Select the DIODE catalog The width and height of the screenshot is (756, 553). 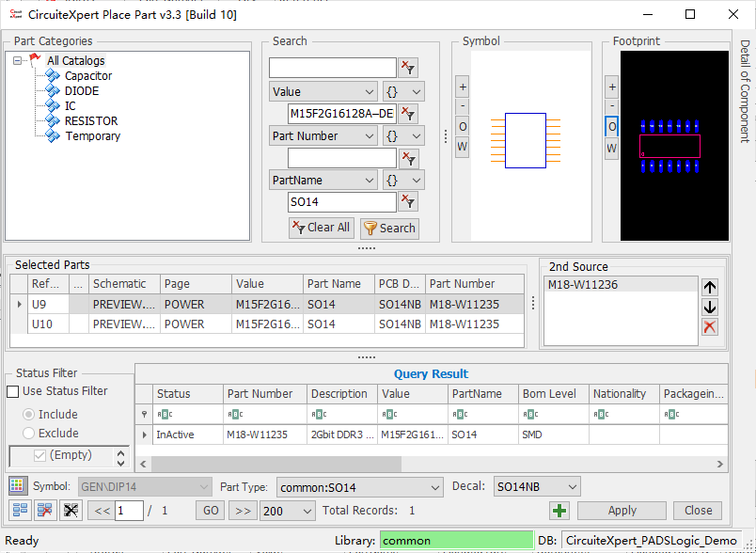click(82, 90)
